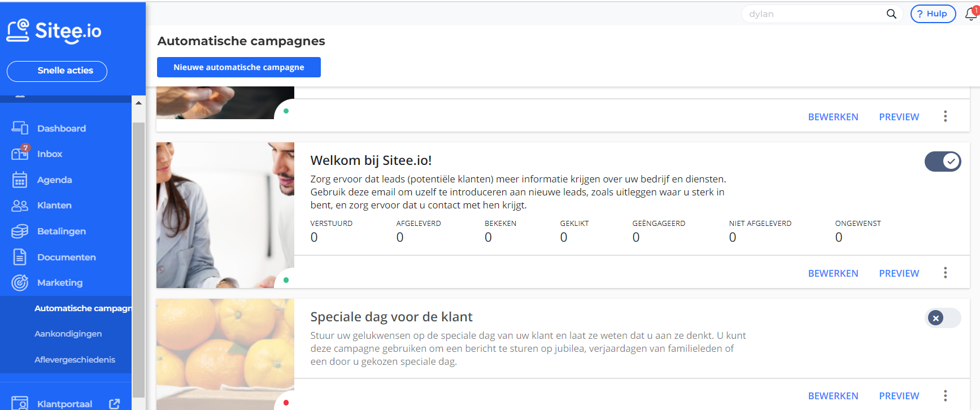
Task: Click the Sitee.io logo
Action: click(x=54, y=31)
